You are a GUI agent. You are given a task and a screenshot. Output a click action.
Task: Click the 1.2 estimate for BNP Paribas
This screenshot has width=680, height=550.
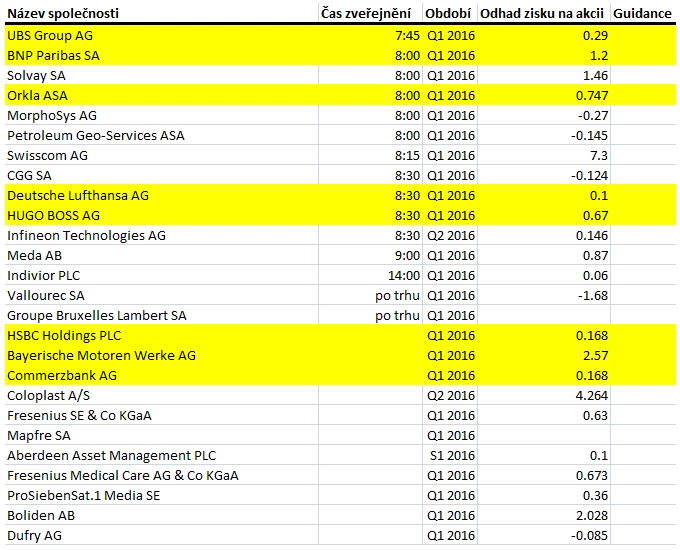point(599,56)
